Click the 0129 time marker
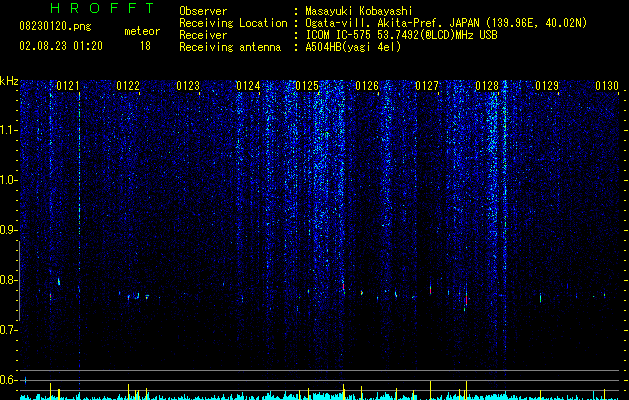The width and height of the screenshot is (629, 400). coord(547,86)
